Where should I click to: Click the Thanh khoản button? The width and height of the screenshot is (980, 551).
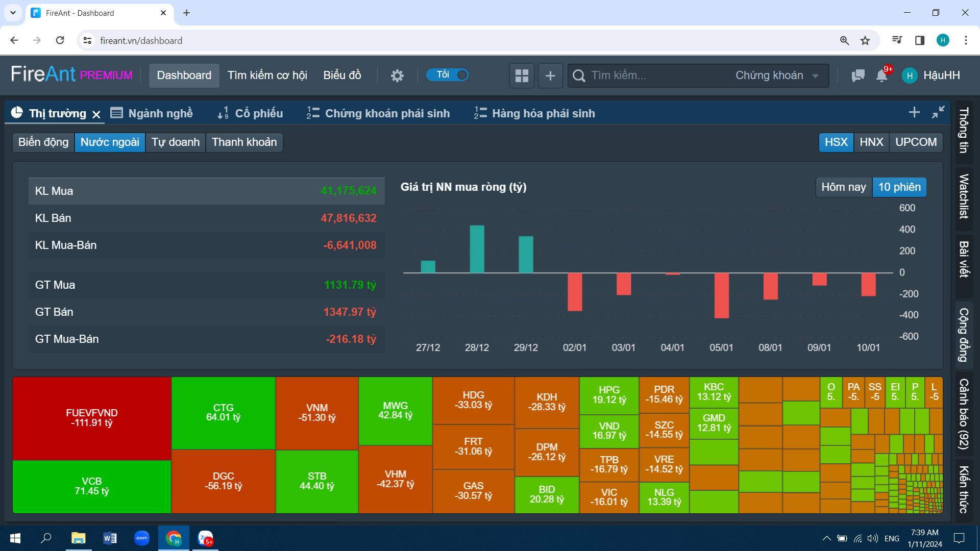pyautogui.click(x=244, y=142)
